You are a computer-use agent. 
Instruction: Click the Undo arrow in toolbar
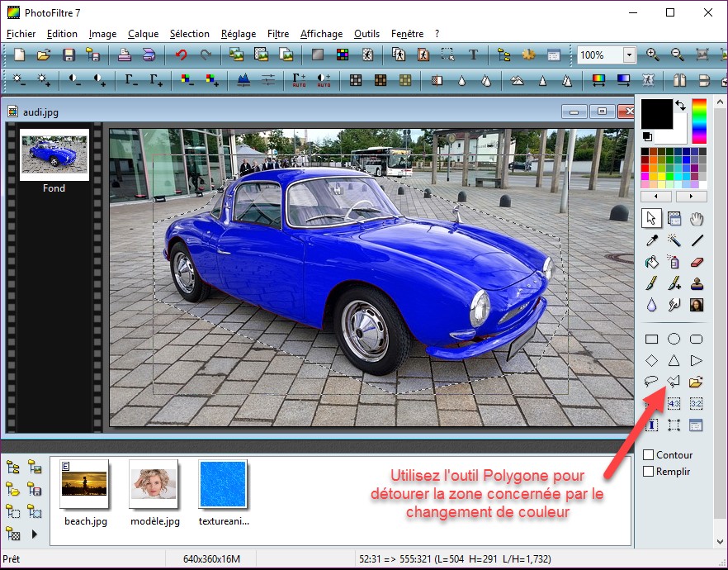tap(180, 55)
